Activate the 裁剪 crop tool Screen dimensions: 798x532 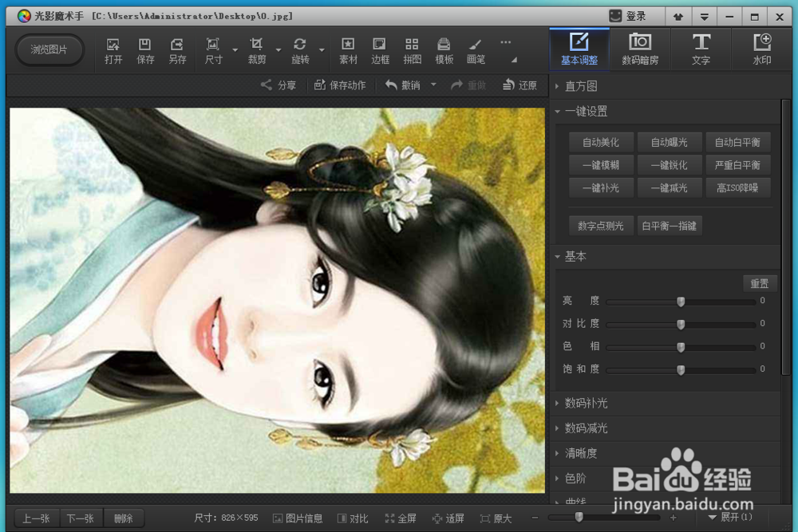pyautogui.click(x=256, y=51)
